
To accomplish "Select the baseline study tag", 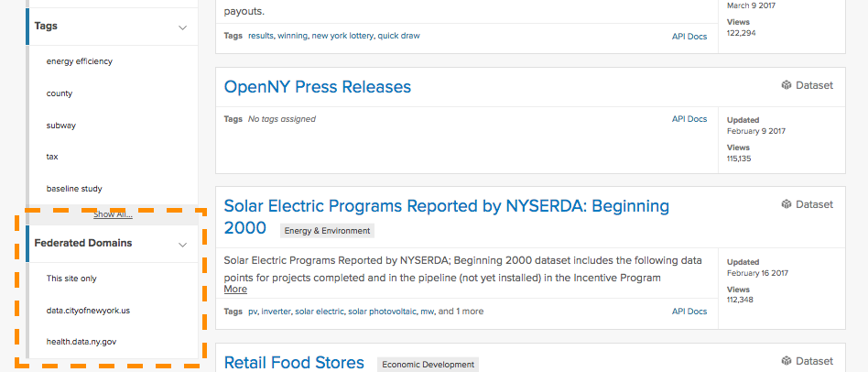I will tap(74, 189).
